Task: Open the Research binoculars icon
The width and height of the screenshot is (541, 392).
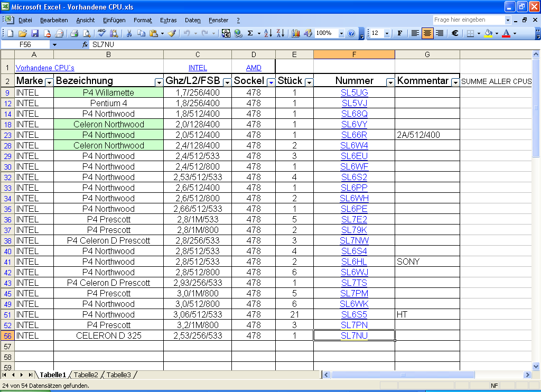Action: [x=114, y=33]
